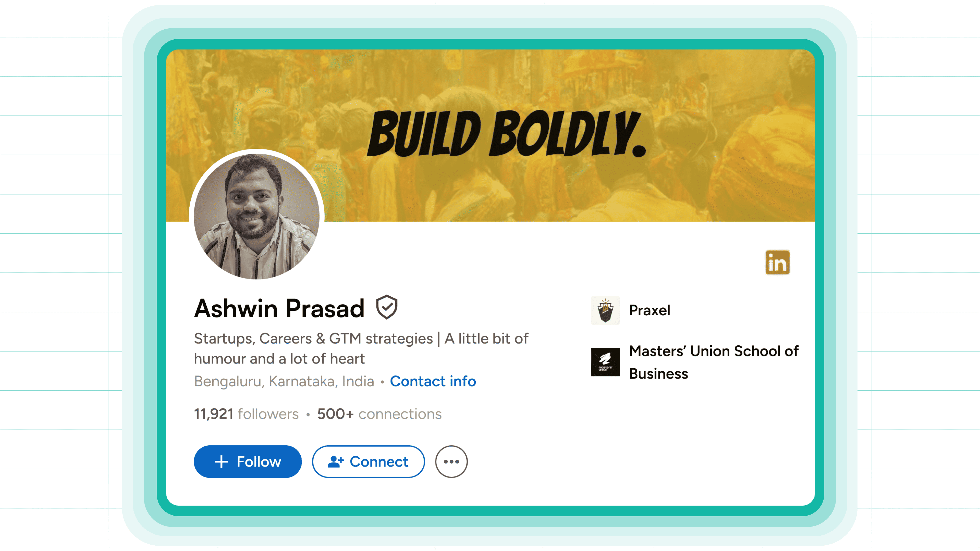Click the Bengaluru, Karnataka, India location text
980x551 pixels.
tap(284, 381)
